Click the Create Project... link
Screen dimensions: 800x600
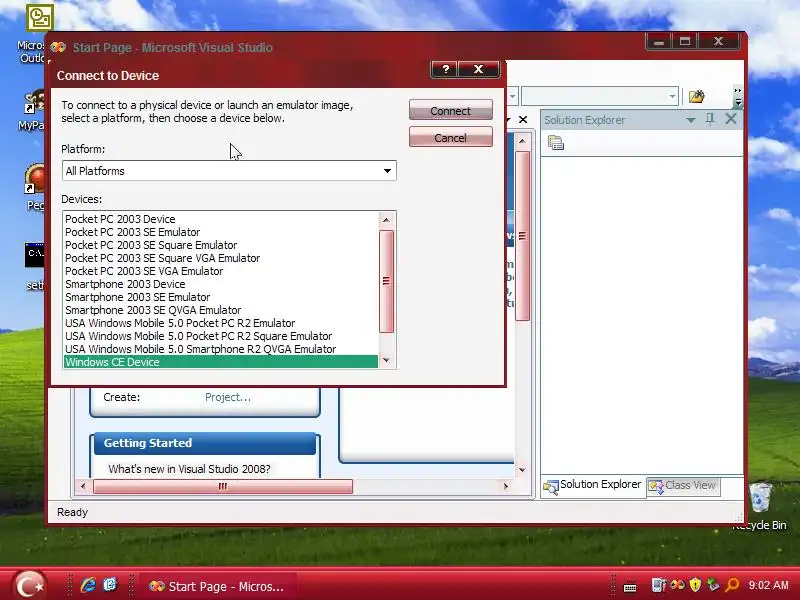(228, 397)
